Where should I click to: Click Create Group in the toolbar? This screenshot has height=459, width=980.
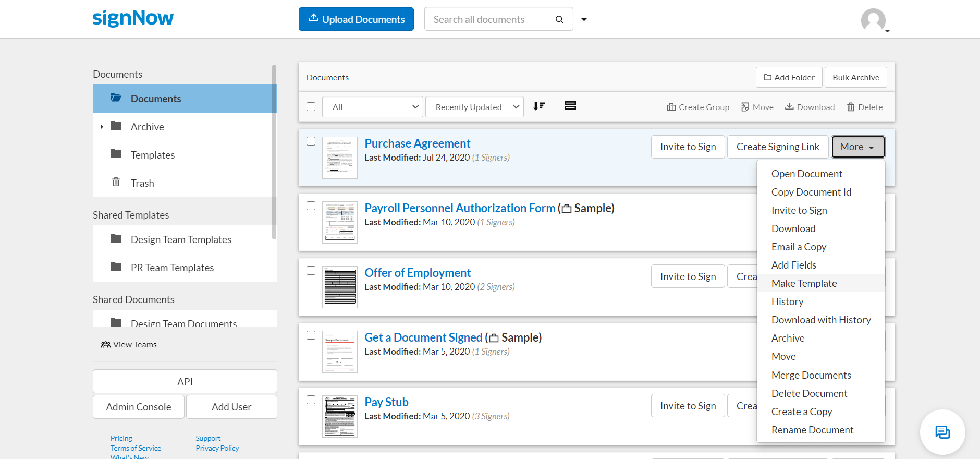[x=697, y=107]
